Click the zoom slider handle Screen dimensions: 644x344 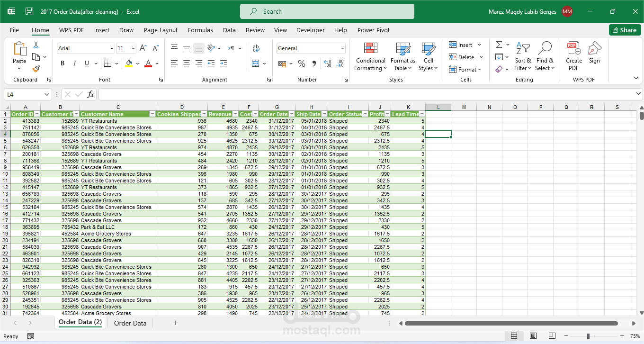pos(588,336)
